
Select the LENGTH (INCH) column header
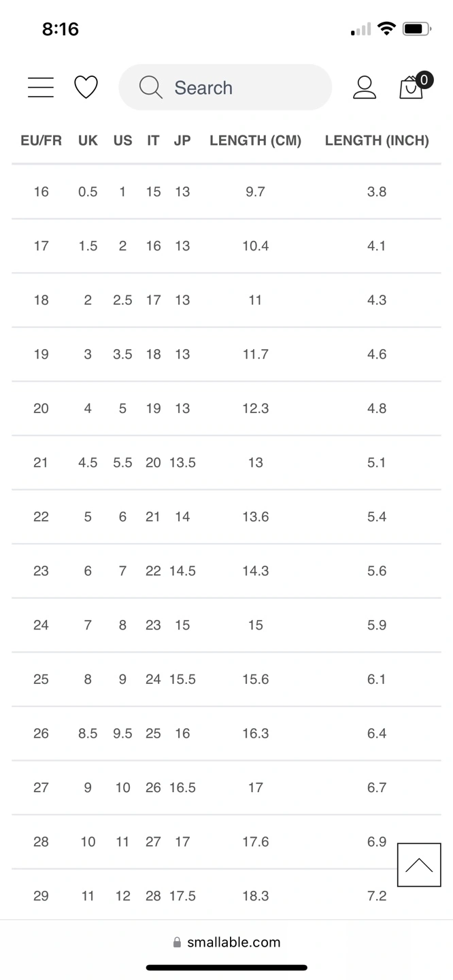[377, 141]
